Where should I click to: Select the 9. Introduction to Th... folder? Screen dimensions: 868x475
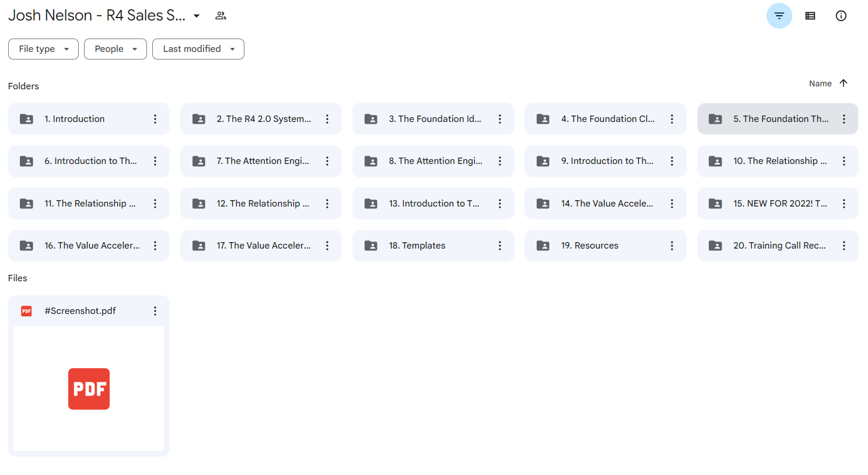tap(605, 161)
